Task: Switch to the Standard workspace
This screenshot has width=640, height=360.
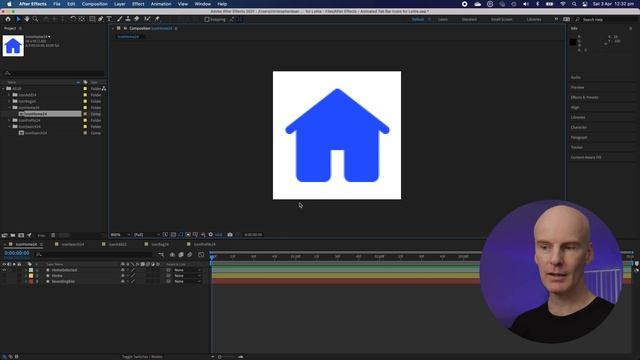Action: [x=469, y=20]
